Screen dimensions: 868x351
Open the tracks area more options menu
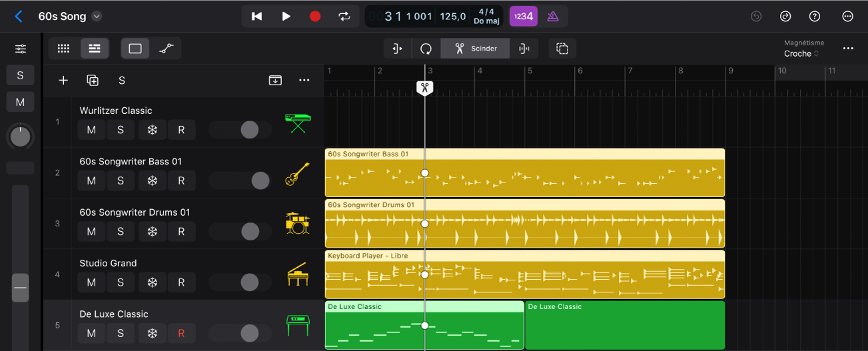click(848, 49)
